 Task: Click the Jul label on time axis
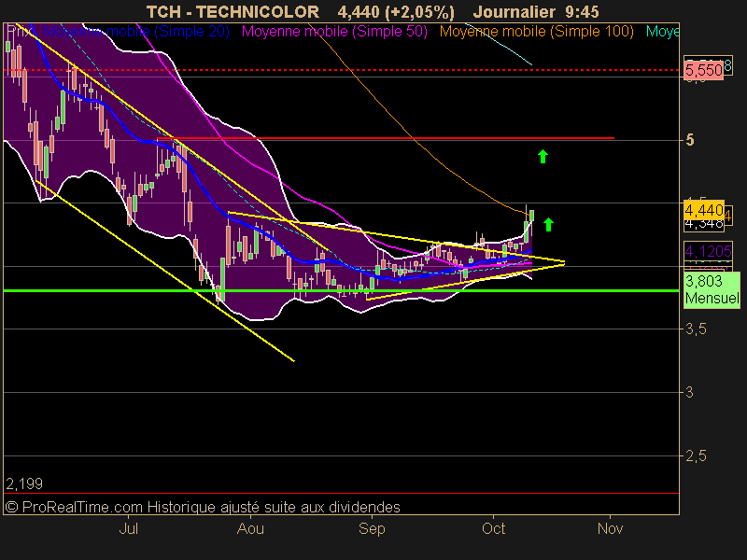click(x=128, y=528)
